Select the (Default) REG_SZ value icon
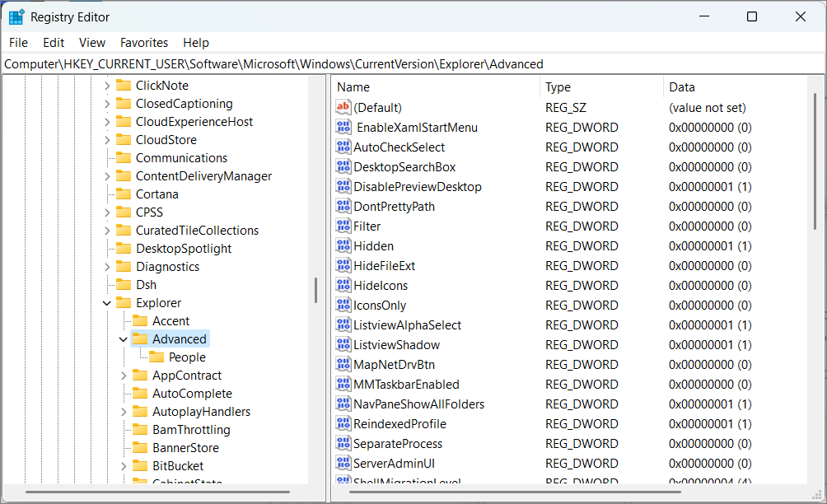 coord(343,107)
